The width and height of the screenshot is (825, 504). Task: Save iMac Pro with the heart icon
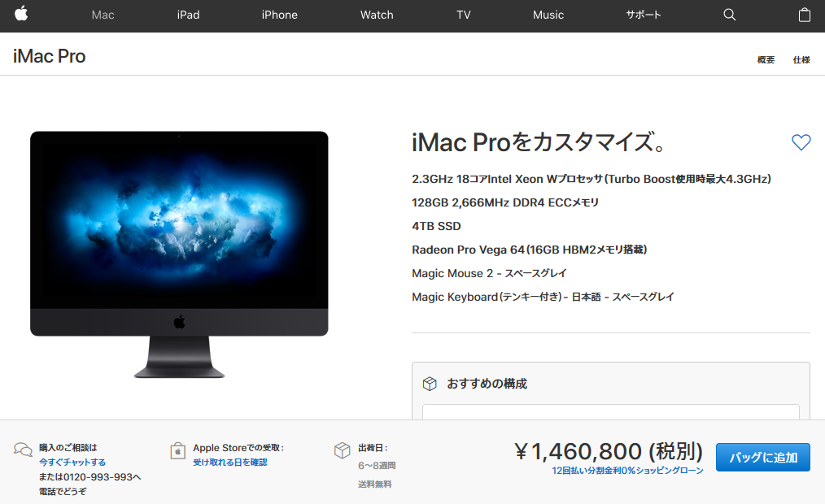(x=801, y=142)
